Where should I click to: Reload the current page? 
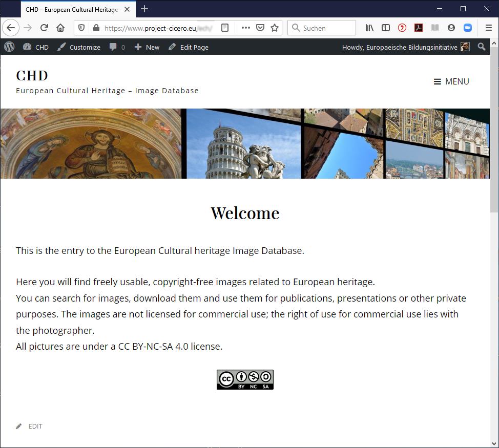tap(44, 28)
